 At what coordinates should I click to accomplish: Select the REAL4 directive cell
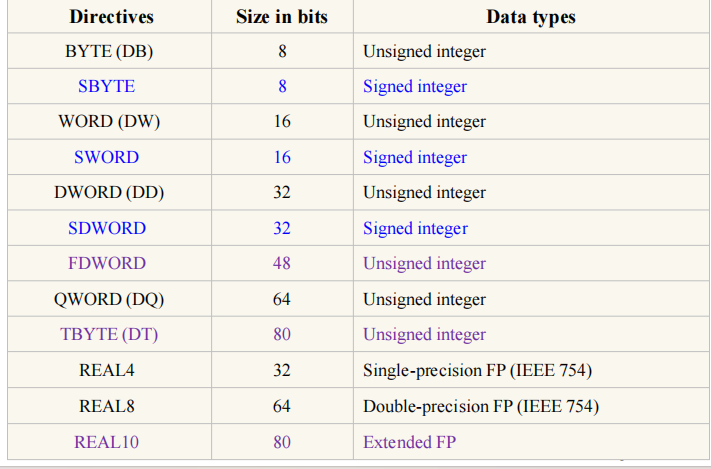(106, 370)
